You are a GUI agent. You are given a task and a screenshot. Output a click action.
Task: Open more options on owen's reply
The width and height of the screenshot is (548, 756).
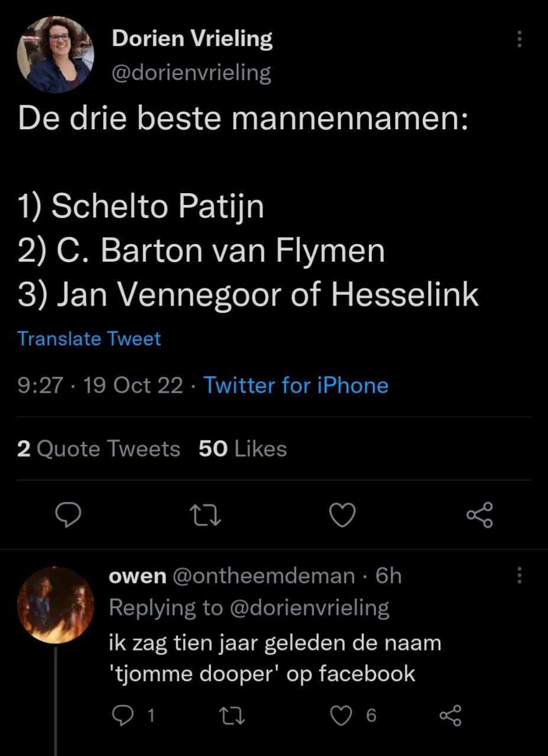520,575
